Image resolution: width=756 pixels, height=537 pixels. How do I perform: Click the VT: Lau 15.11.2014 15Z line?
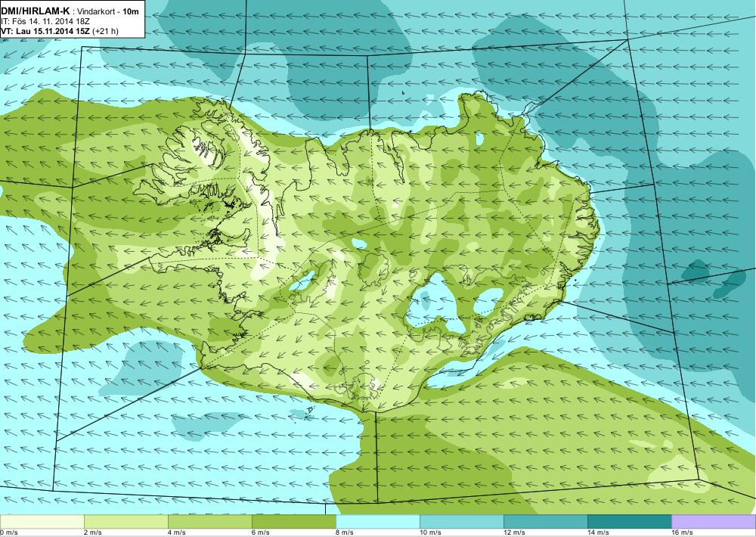coord(59,31)
